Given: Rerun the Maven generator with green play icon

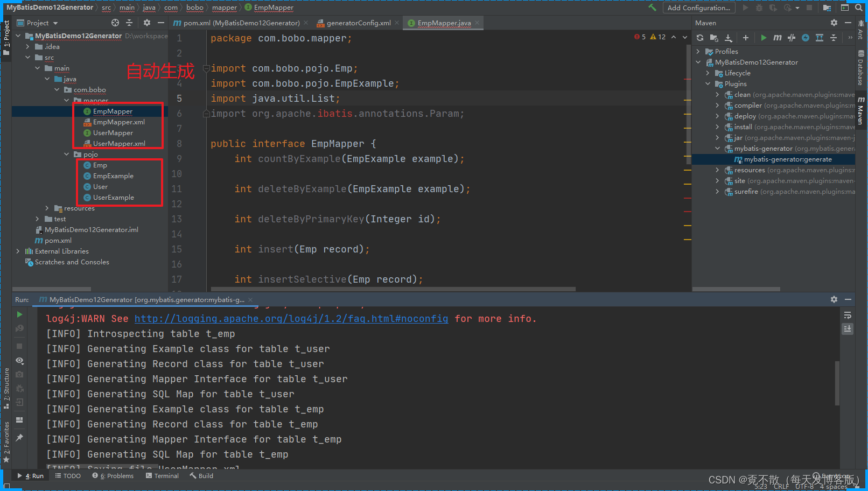Looking at the screenshot, I should 19,314.
